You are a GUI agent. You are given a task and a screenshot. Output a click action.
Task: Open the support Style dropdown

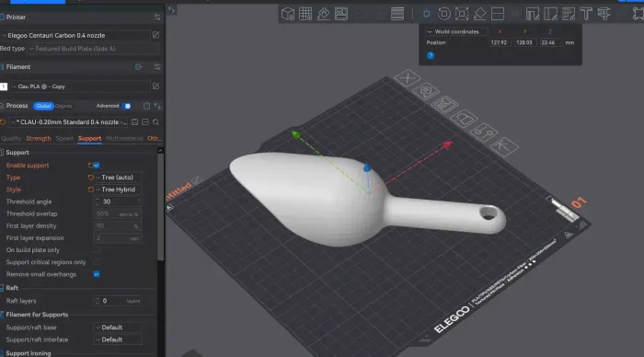118,190
